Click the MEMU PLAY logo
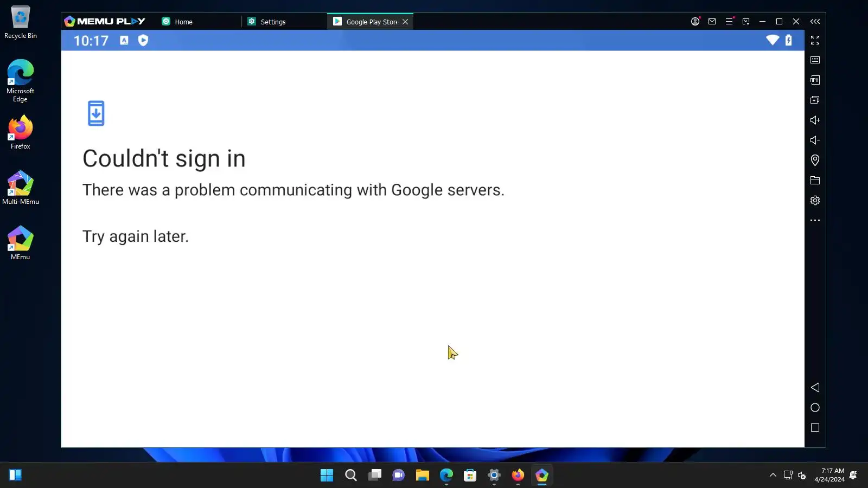 click(x=105, y=21)
